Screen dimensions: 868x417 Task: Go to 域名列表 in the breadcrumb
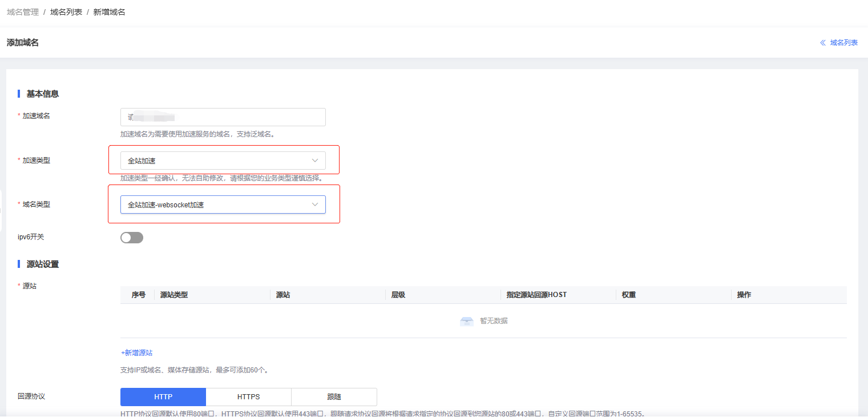point(66,12)
